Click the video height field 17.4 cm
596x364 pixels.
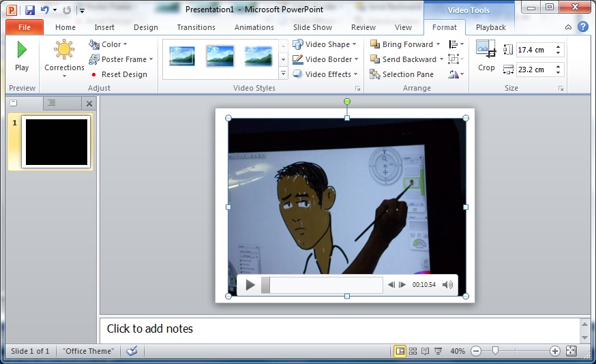(535, 50)
